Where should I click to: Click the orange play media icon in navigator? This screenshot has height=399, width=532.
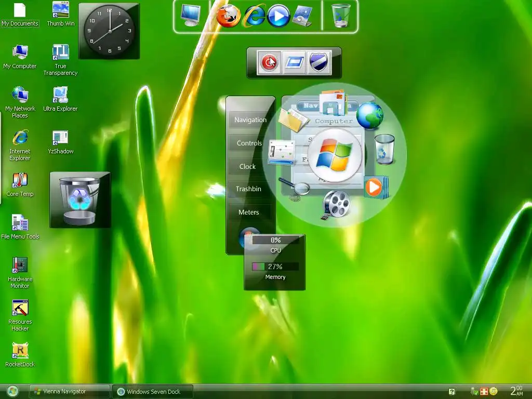376,187
